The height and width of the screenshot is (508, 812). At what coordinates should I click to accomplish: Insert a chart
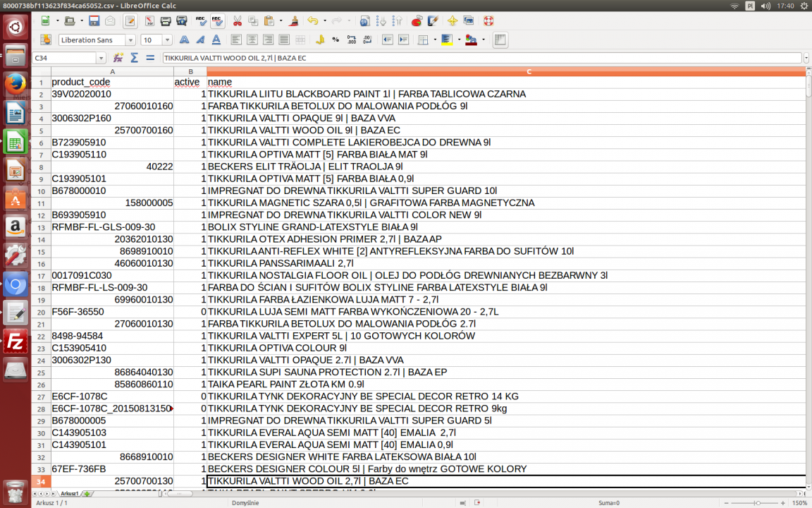coord(417,21)
